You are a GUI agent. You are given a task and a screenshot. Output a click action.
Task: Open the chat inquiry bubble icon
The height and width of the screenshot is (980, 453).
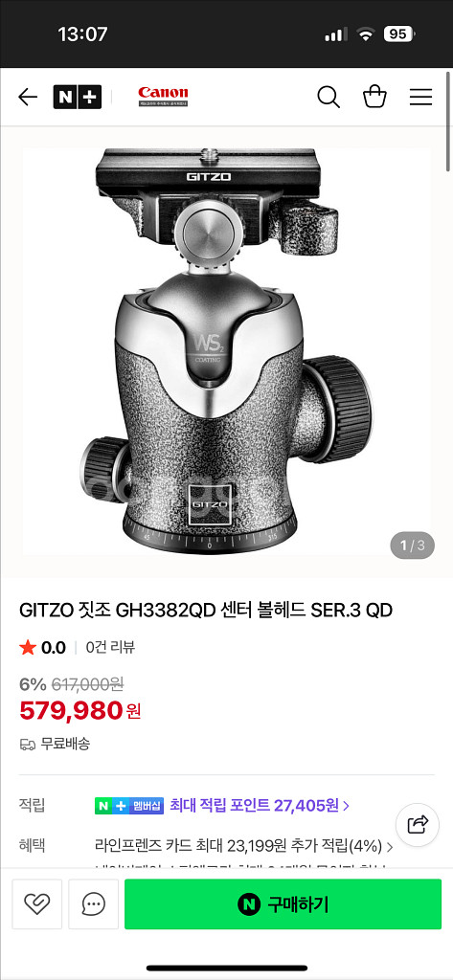pyautogui.click(x=93, y=903)
